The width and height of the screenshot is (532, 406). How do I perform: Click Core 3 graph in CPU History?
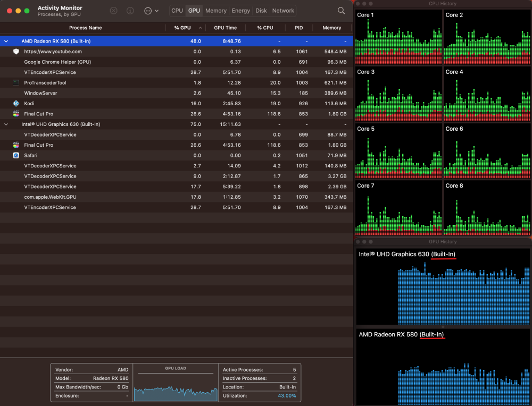398,94
